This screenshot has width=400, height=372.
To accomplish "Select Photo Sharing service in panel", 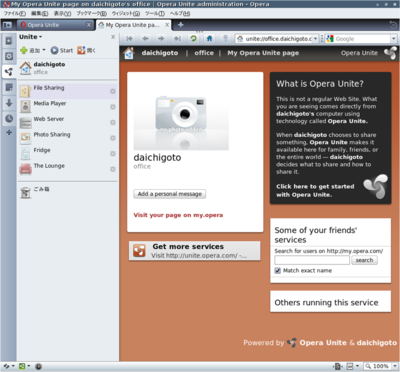I will coord(68,138).
